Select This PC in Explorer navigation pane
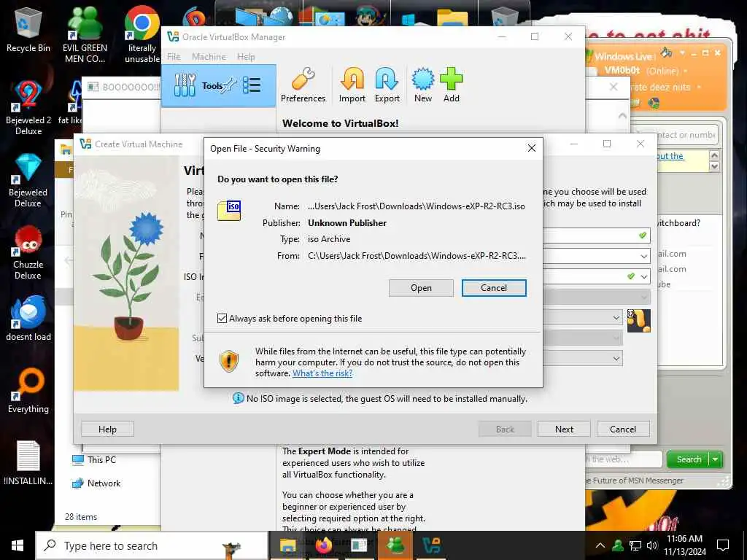747x560 pixels. (x=94, y=460)
